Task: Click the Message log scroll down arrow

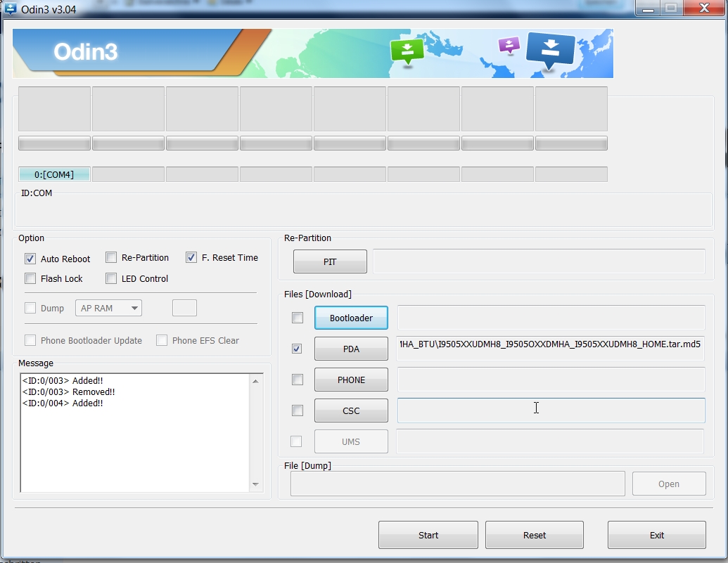Action: (x=255, y=484)
